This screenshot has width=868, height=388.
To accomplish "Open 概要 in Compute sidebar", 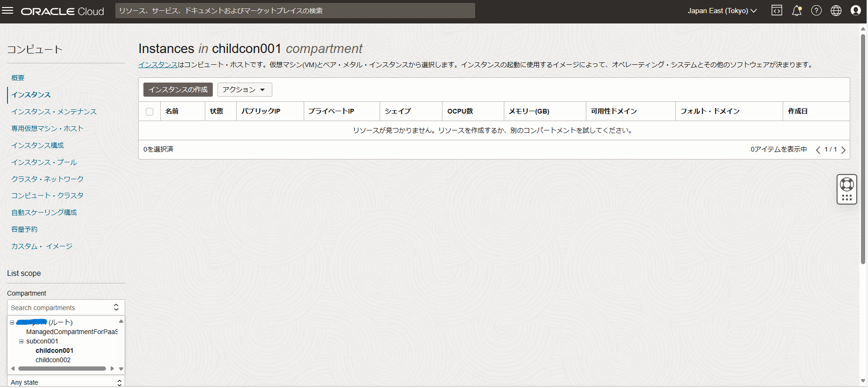I will pos(18,78).
